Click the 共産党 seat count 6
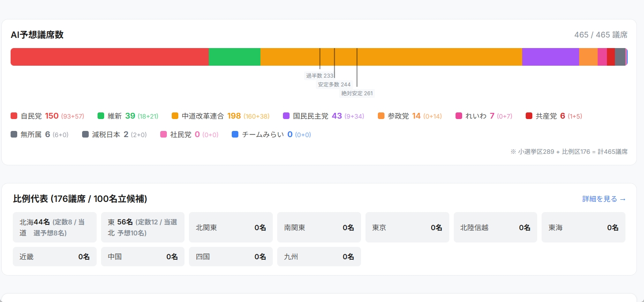The width and height of the screenshot is (644, 302). 562,116
